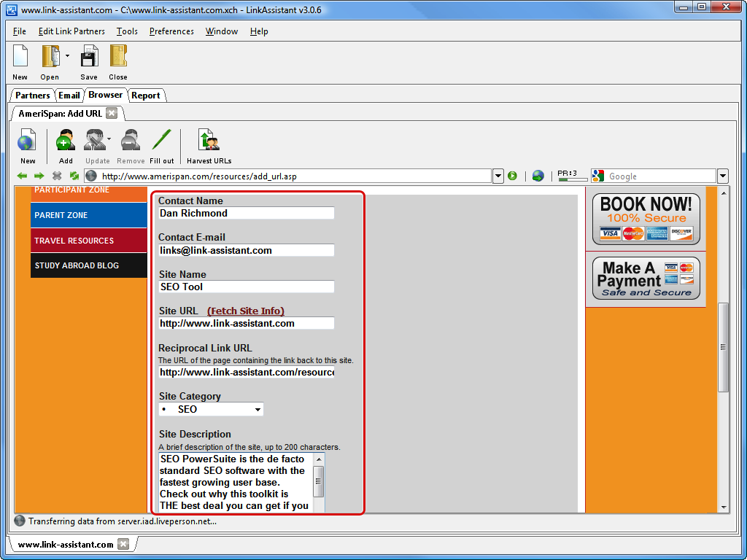Open the Travel Resources link

click(88, 241)
